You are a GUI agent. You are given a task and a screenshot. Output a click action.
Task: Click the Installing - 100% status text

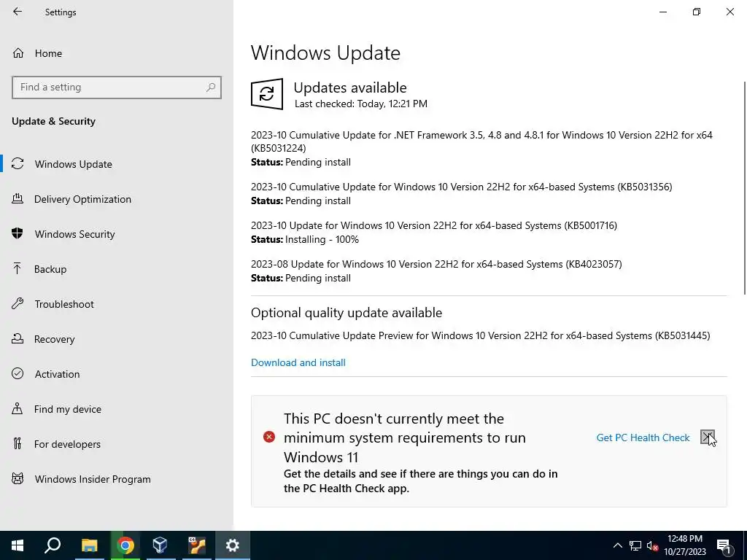tap(322, 239)
